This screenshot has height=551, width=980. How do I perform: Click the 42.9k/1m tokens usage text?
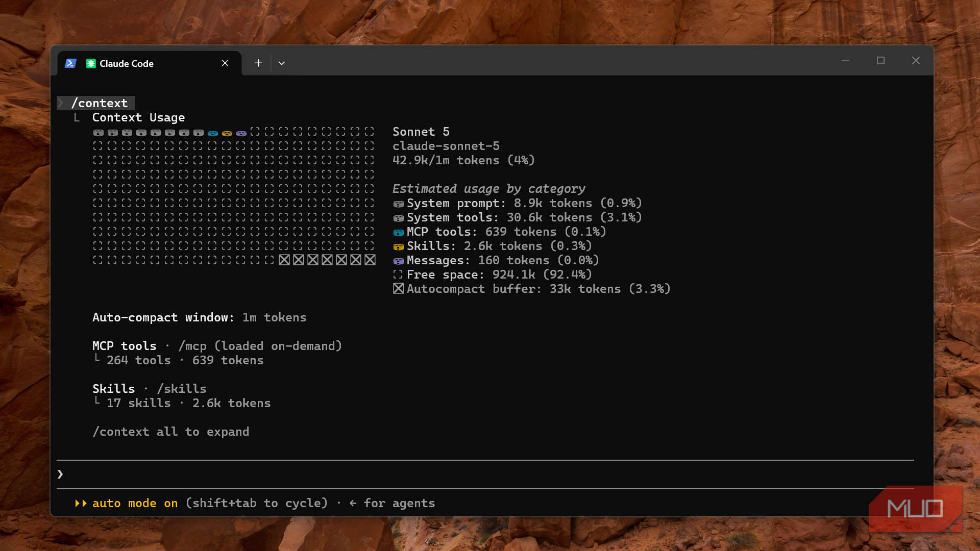[x=463, y=160]
